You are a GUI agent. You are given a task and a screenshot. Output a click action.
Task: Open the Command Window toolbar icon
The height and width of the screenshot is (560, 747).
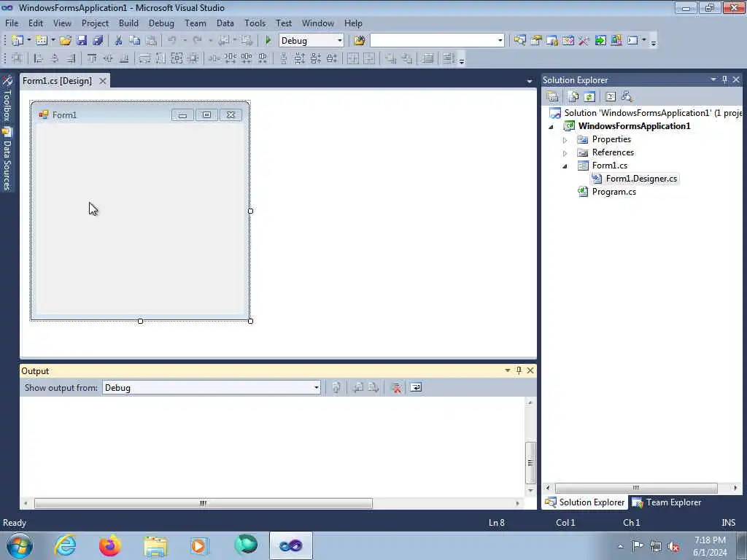click(632, 41)
